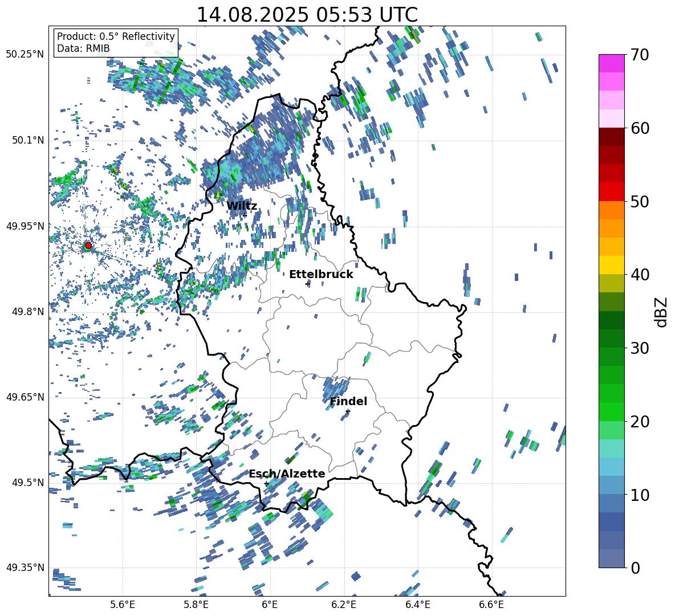Image resolution: width=675 pixels, height=616 pixels.
Task: Click the Findel station label
Action: coord(348,401)
